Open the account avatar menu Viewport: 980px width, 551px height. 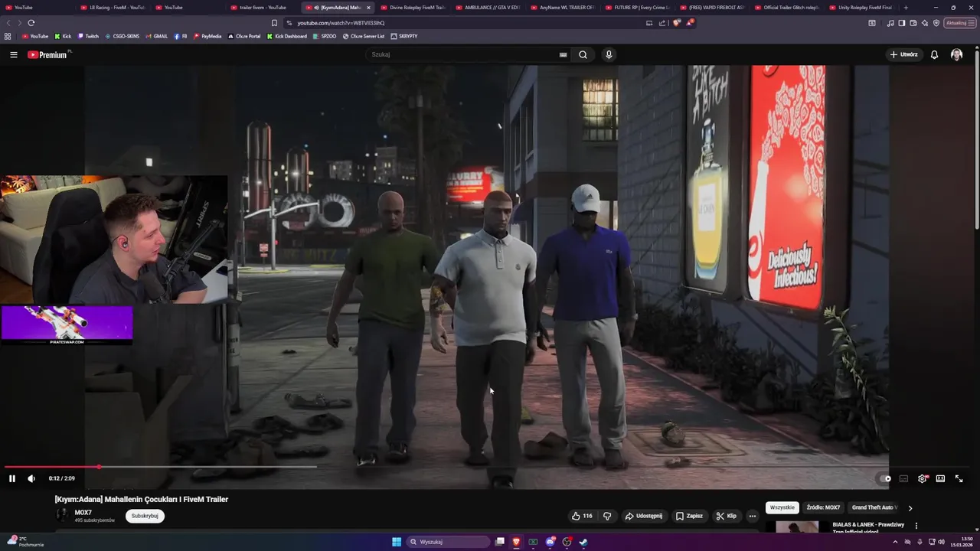coord(956,54)
